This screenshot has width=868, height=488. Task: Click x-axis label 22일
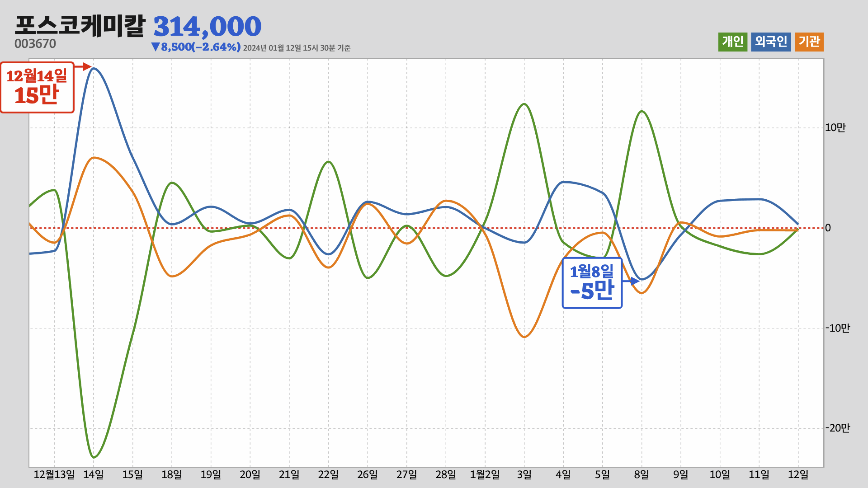(x=328, y=474)
